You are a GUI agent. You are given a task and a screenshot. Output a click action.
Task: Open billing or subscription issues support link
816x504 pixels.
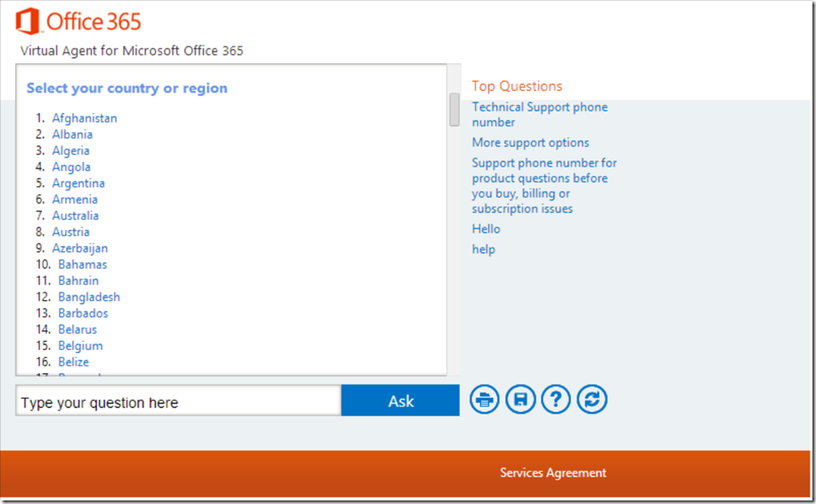click(543, 186)
